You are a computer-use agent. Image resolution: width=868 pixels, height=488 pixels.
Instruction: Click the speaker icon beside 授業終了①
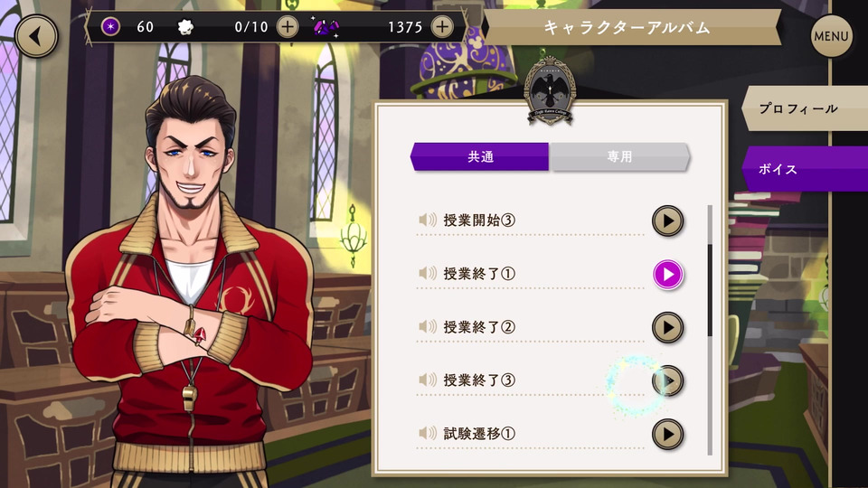pos(428,273)
